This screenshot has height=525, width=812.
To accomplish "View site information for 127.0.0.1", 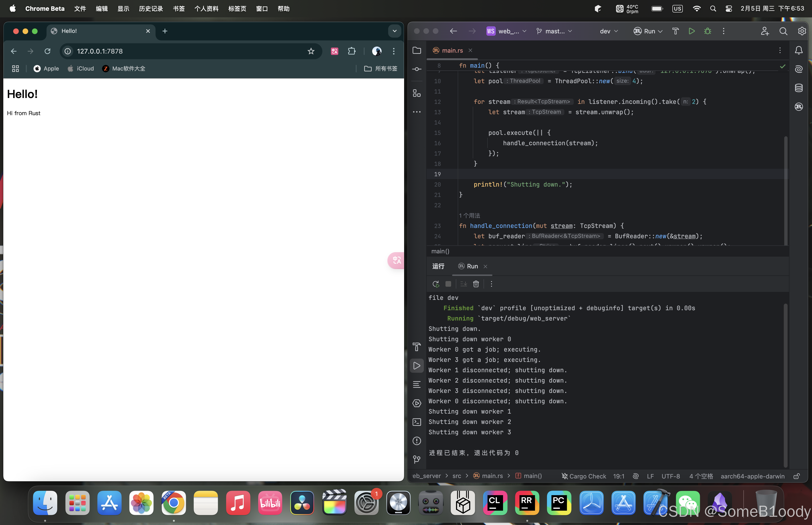I will click(68, 51).
